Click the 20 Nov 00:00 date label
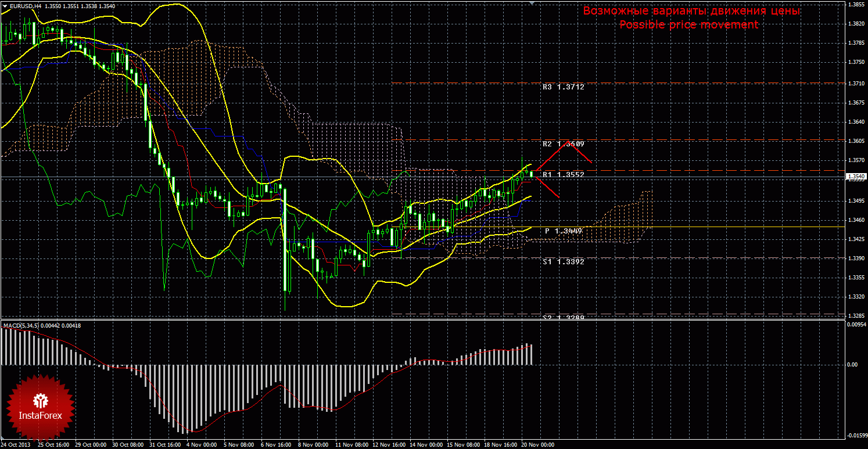868x449 pixels. tap(537, 445)
